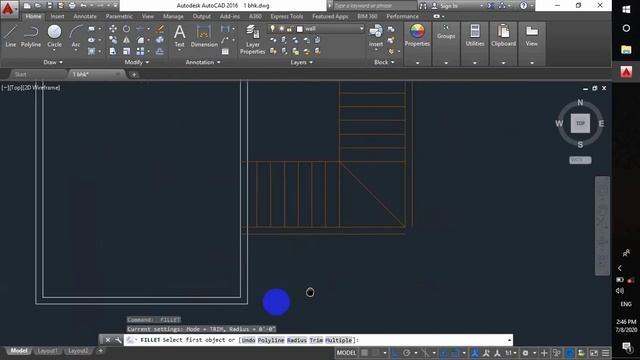Expand the Annotation panel
Image resolution: width=640 pixels, height=360 pixels.
click(203, 62)
